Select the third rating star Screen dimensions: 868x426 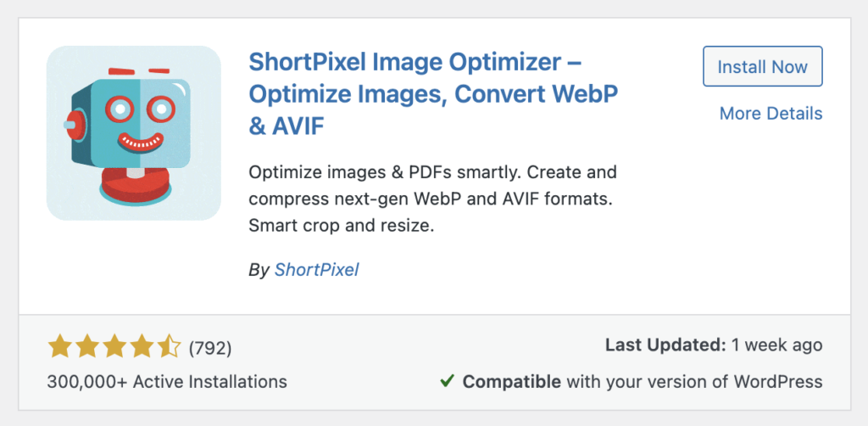tap(114, 346)
